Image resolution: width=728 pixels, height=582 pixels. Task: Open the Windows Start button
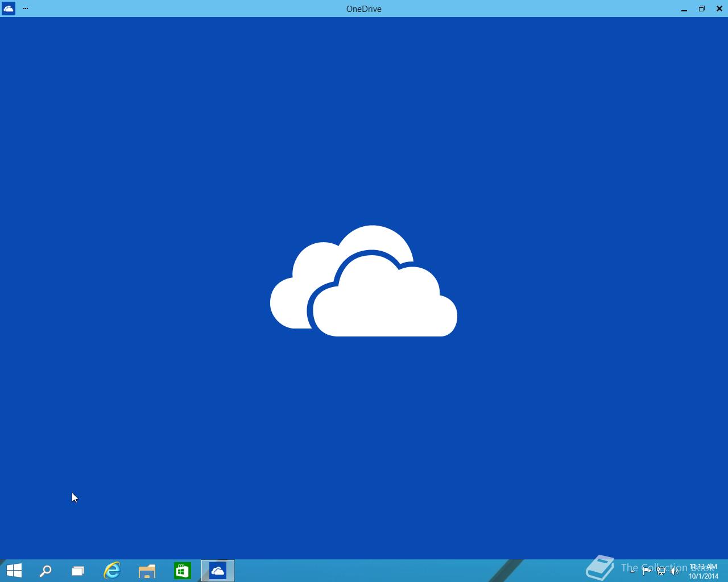coord(14,571)
